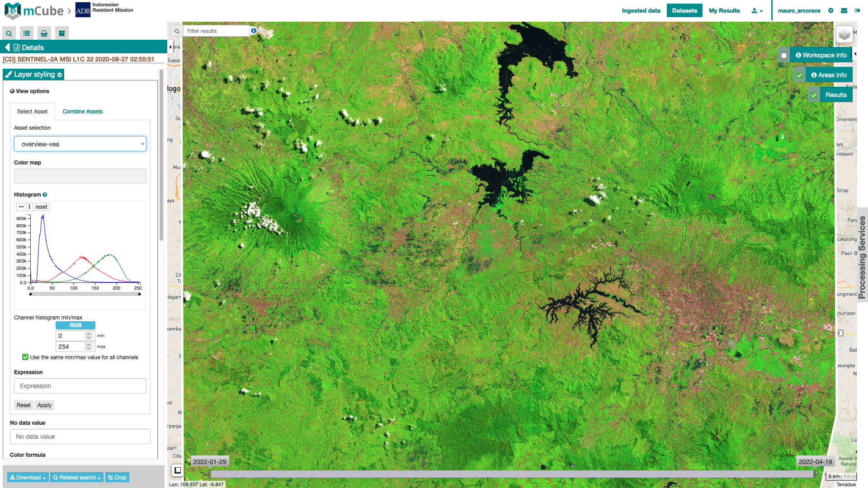
Task: Open the My Results menu
Action: click(x=724, y=11)
